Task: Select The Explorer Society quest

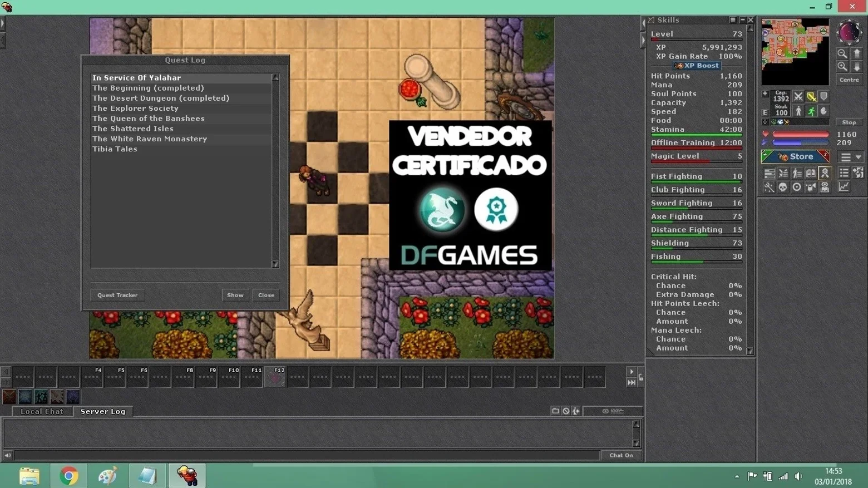Action: click(x=181, y=109)
